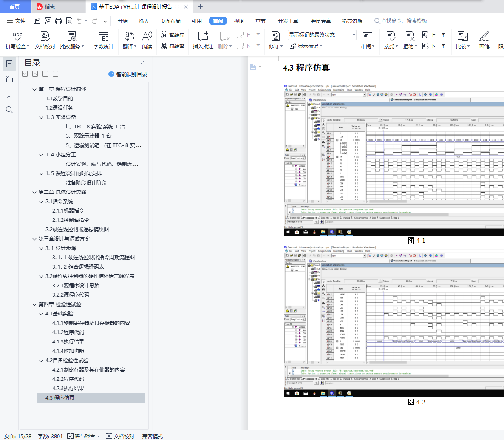
Task: Open the 显示标记的最终状态 dropdown
Action: tap(322, 35)
